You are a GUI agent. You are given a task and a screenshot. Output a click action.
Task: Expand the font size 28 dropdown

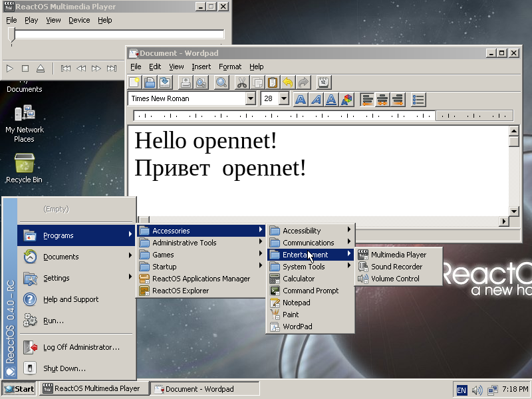point(284,98)
